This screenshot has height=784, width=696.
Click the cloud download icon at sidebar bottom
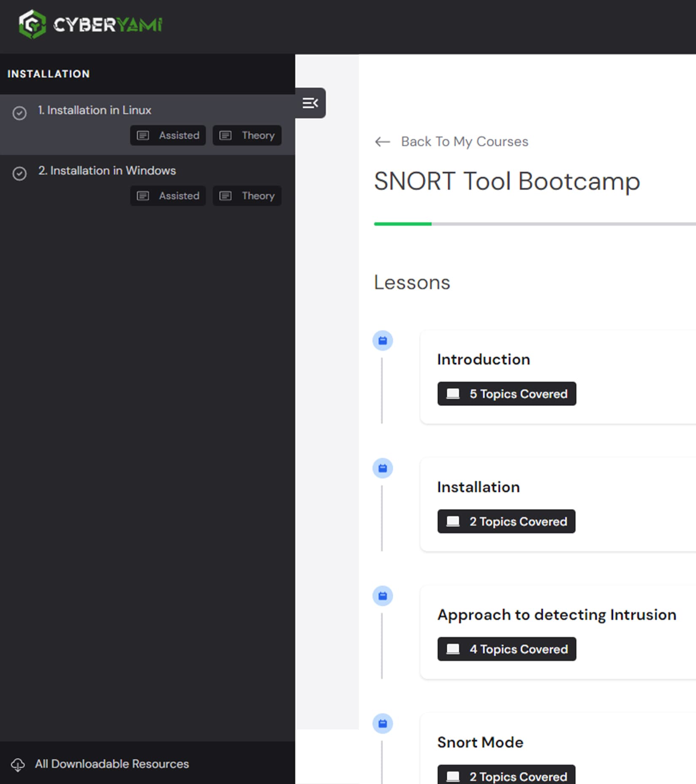click(18, 764)
